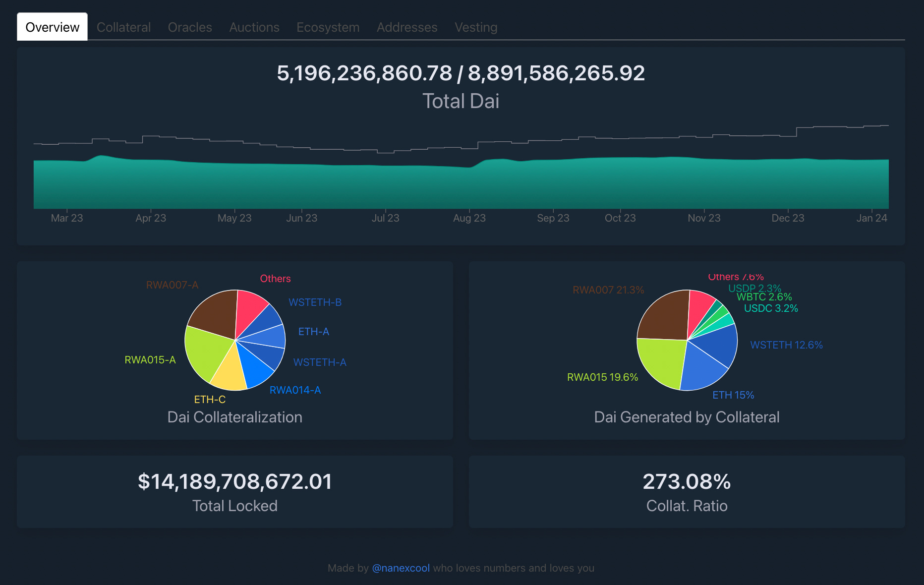Click the ETH-C pie label
924x585 pixels.
click(x=210, y=400)
